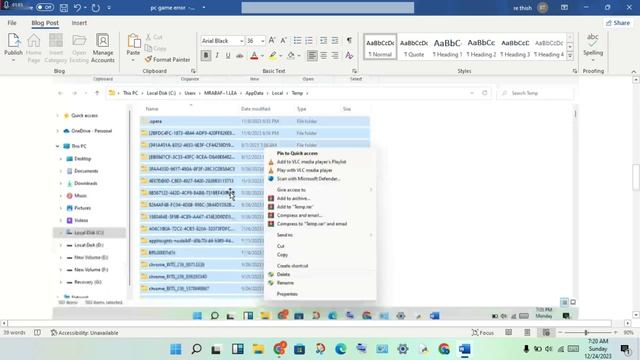Apply the Normal style
640x360 pixels.
coord(380,47)
